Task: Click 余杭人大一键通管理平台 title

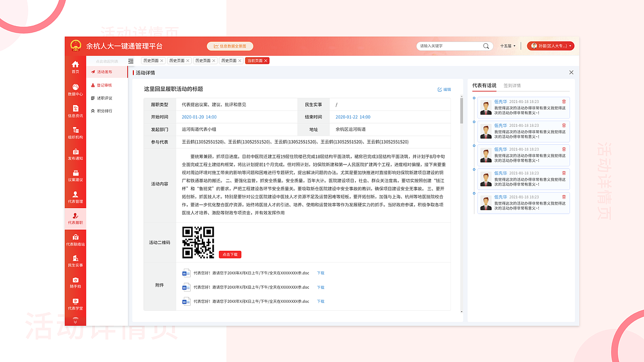Action: point(124,46)
